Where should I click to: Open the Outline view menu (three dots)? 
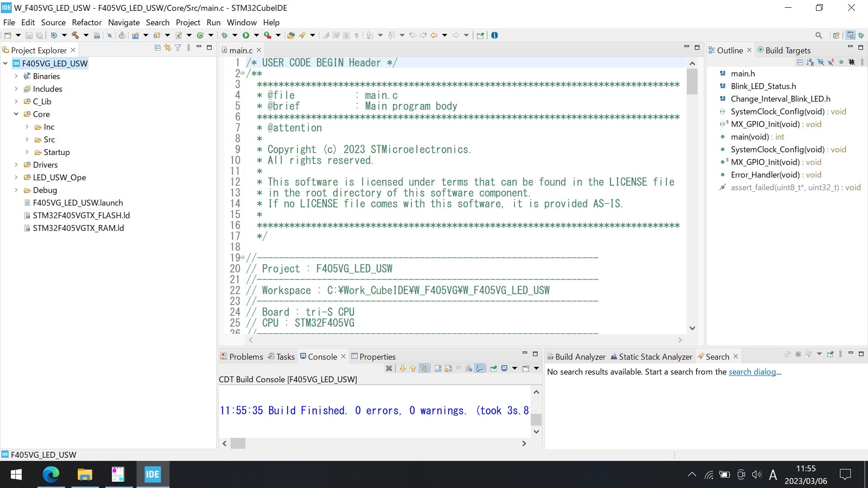click(x=862, y=62)
